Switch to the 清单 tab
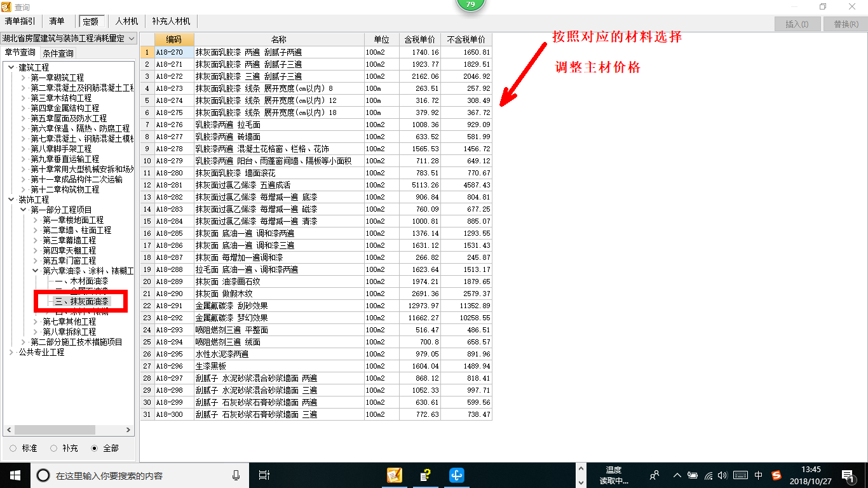Viewport: 868px width, 488px height. 57,22
